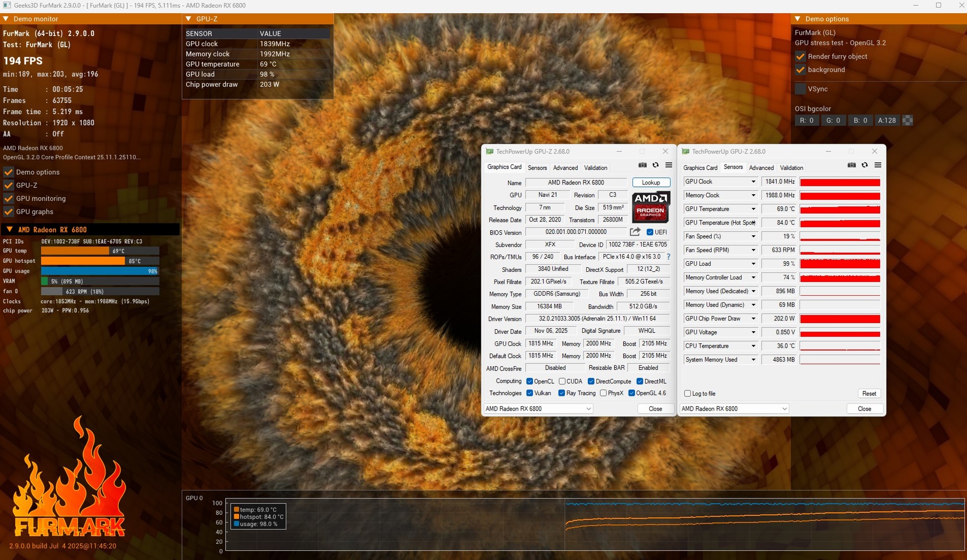Open the hamburger menu in GPU-Z Sensors window
Image resolution: width=967 pixels, height=560 pixels.
pos(878,165)
